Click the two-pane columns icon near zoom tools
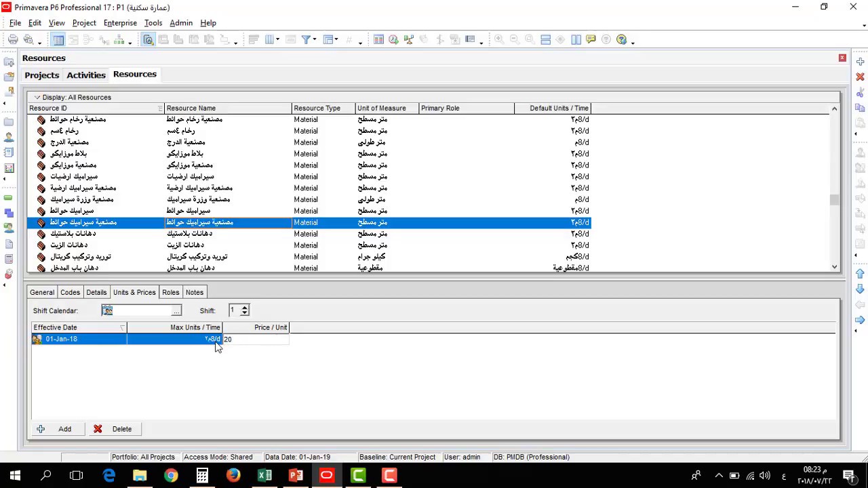Viewport: 868px width, 488px height. [x=576, y=40]
